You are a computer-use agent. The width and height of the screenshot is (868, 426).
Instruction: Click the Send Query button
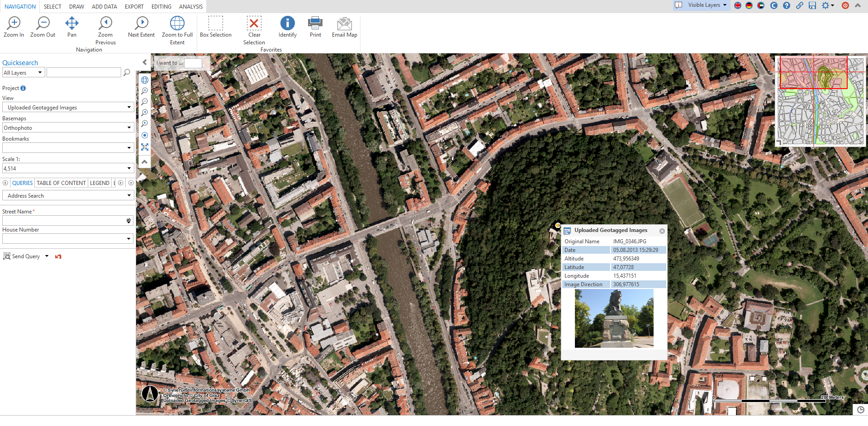click(x=24, y=256)
